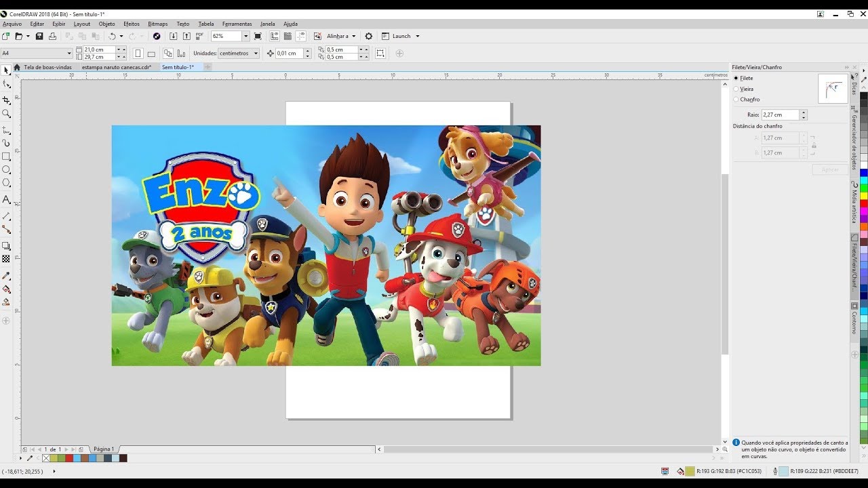Select the Interactive Fill tool
The width and height of the screenshot is (868, 488).
point(6,289)
